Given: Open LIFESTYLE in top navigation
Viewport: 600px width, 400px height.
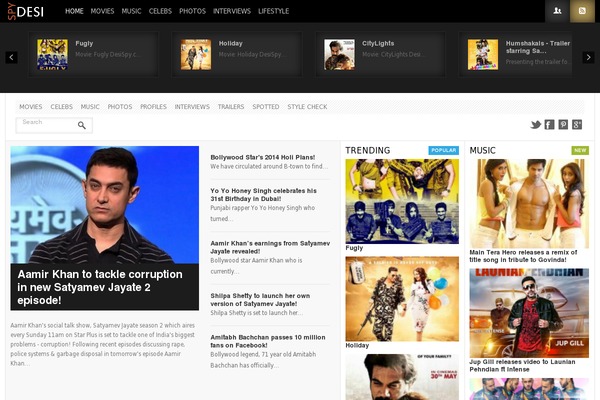Looking at the screenshot, I should click(x=274, y=11).
